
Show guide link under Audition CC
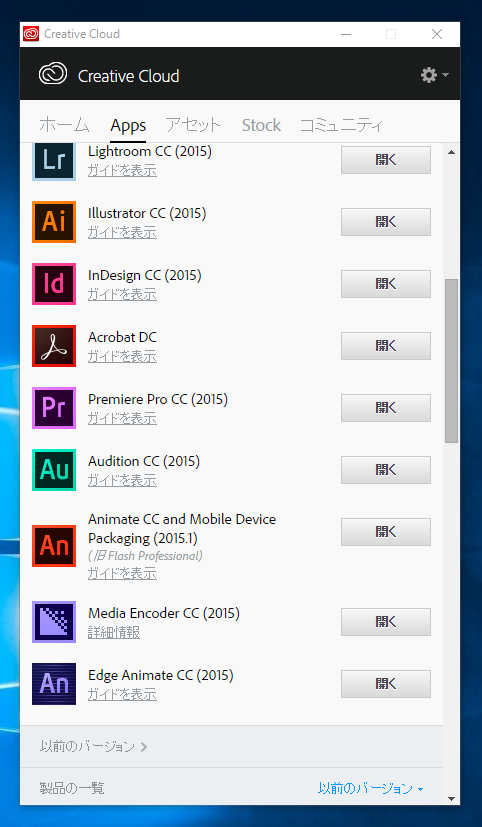(122, 480)
